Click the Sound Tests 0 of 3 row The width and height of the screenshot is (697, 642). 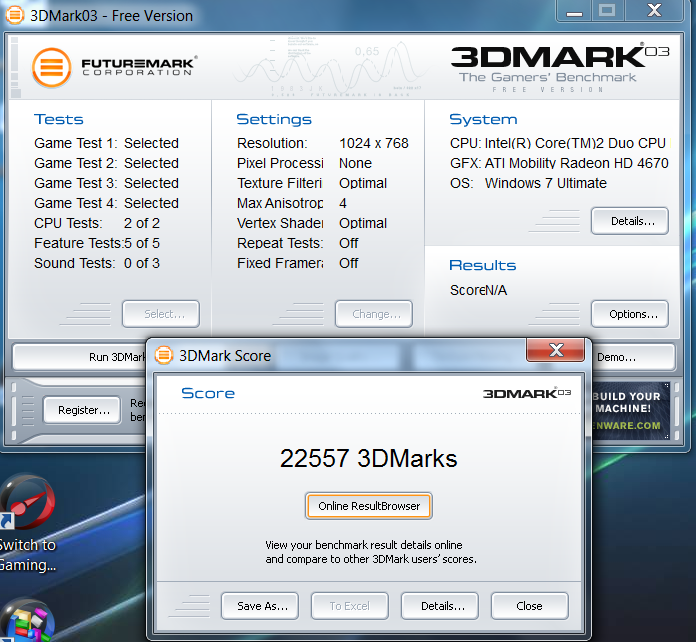pyautogui.click(x=97, y=263)
